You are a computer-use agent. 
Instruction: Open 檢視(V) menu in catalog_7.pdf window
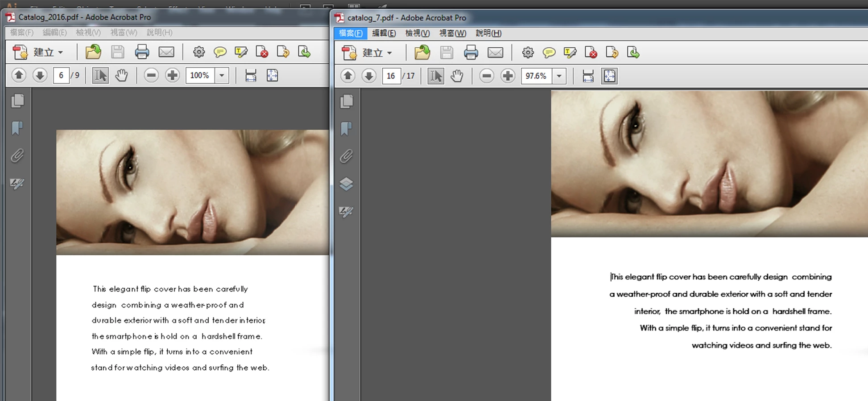[x=417, y=33]
